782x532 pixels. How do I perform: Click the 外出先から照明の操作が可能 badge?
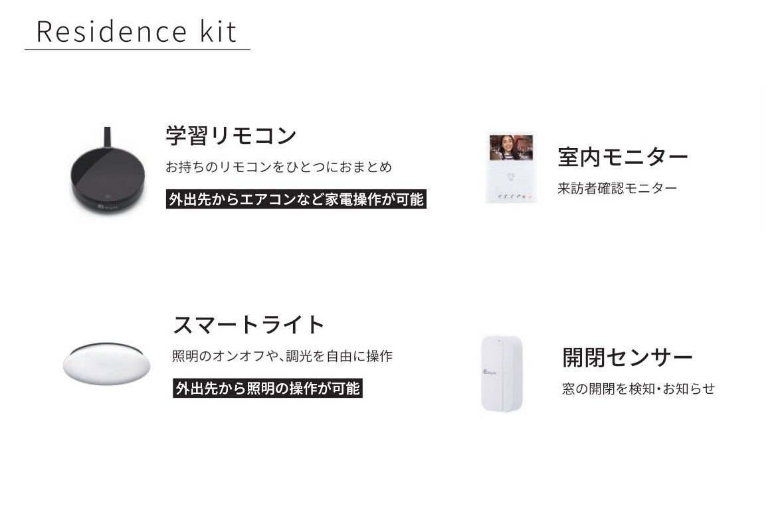pos(268,389)
